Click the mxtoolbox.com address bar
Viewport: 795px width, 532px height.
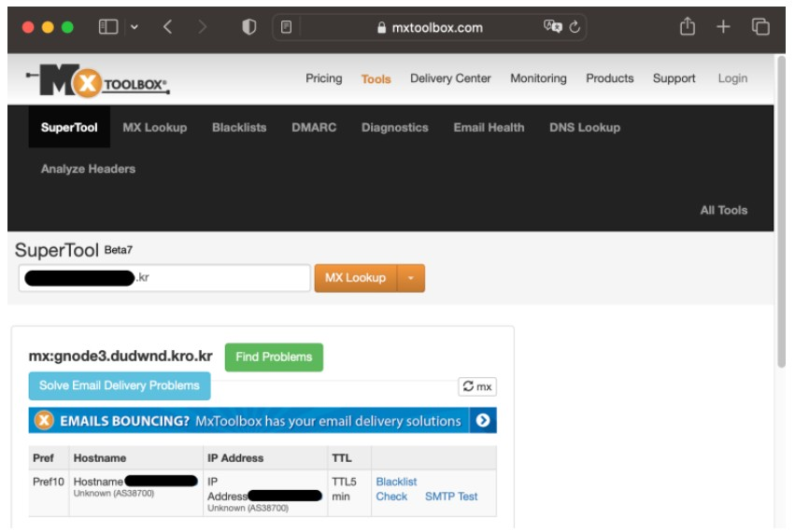click(x=430, y=27)
